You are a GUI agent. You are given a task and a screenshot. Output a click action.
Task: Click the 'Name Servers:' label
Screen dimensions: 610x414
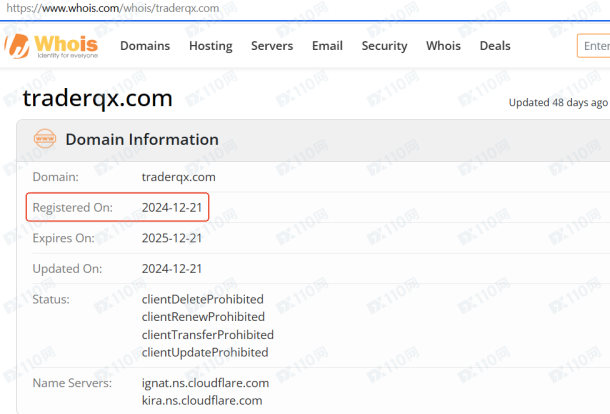point(72,383)
